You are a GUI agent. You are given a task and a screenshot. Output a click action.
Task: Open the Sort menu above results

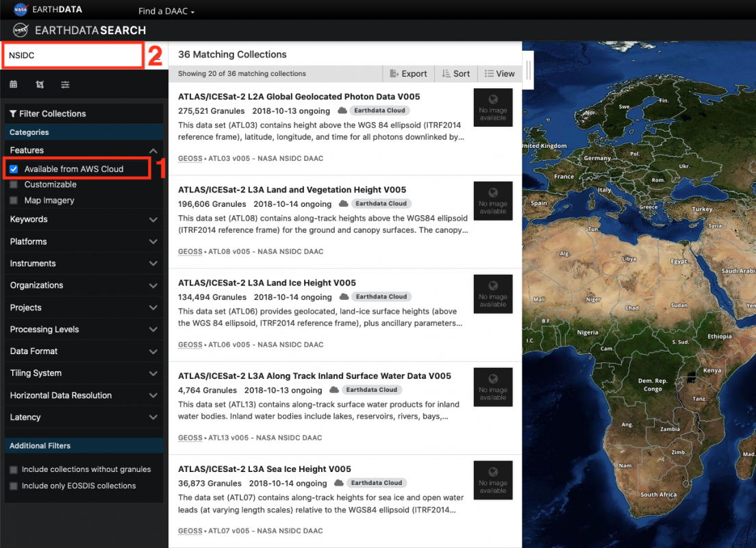point(456,73)
